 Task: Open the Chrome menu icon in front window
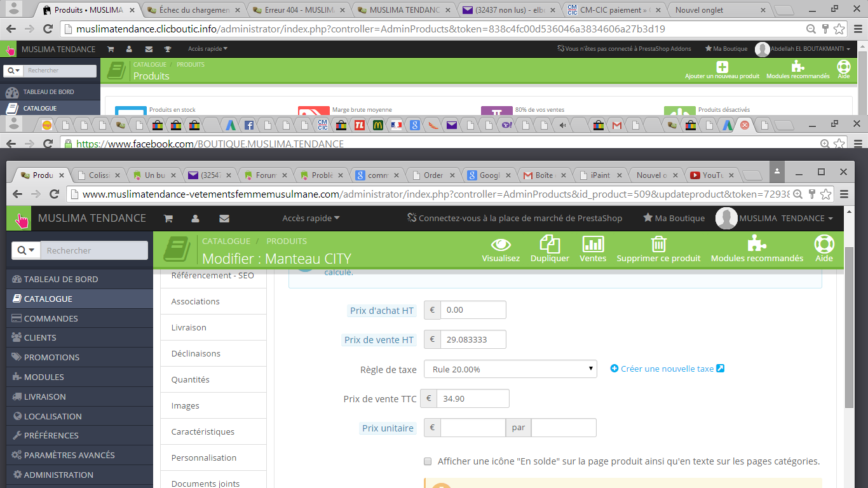(x=844, y=194)
